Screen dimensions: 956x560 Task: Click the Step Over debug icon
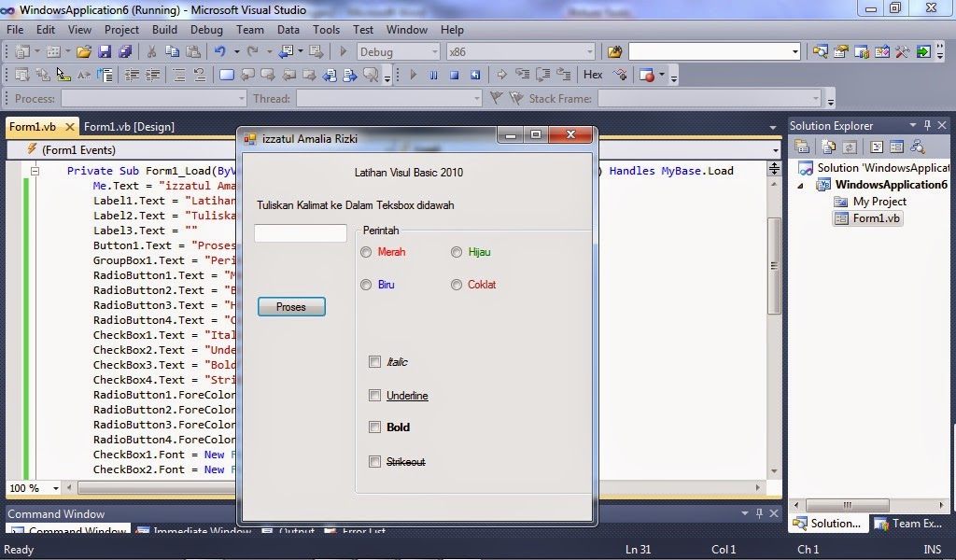(542, 75)
